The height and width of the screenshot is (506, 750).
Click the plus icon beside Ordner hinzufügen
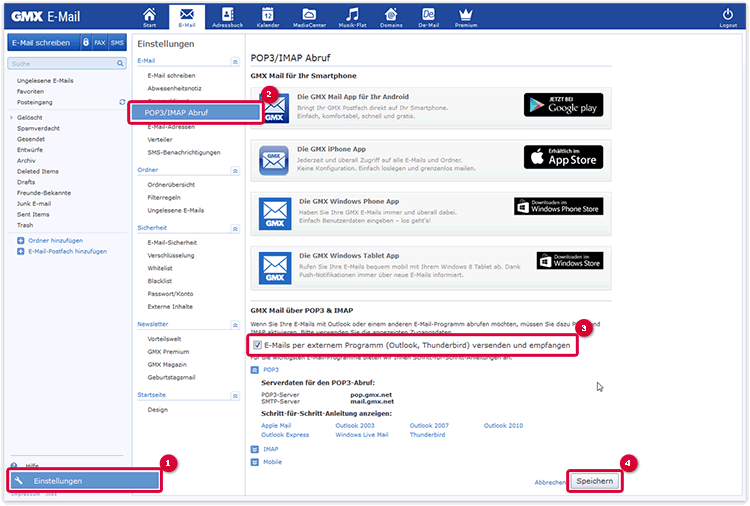[21, 241]
